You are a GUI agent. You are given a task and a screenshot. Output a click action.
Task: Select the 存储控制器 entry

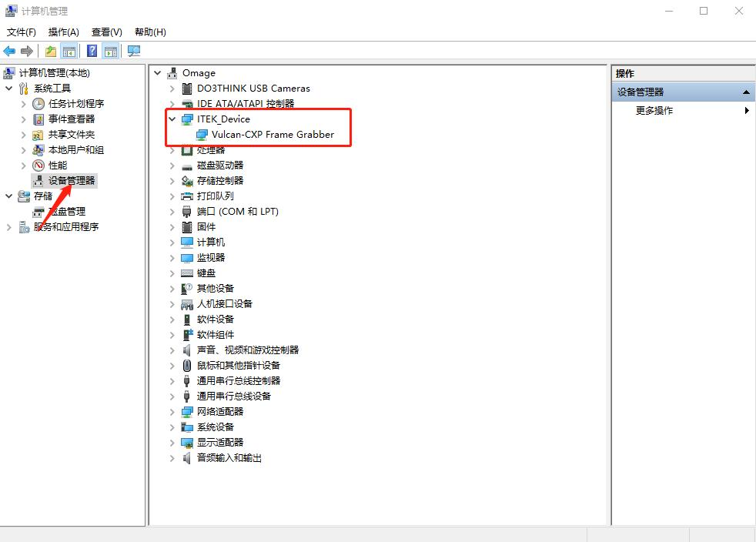pyautogui.click(x=220, y=181)
